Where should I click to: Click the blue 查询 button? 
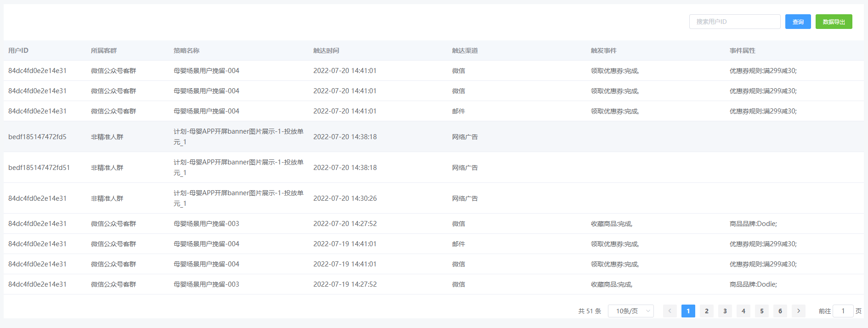(798, 22)
